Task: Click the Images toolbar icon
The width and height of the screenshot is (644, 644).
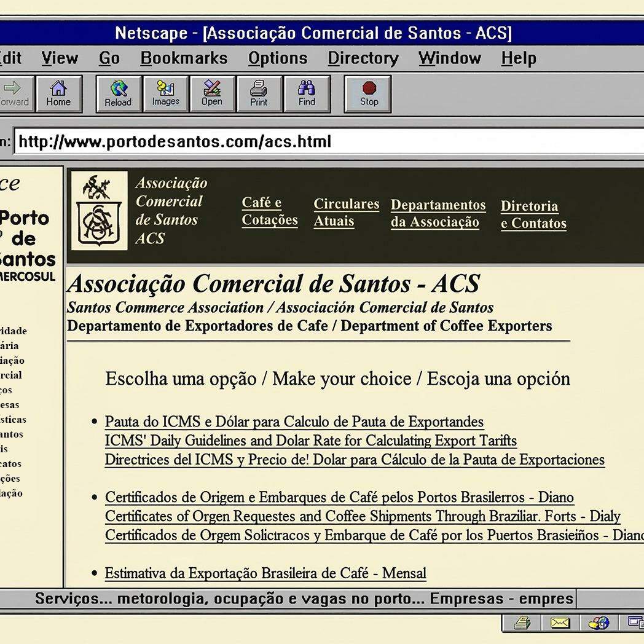Action: pos(165,93)
